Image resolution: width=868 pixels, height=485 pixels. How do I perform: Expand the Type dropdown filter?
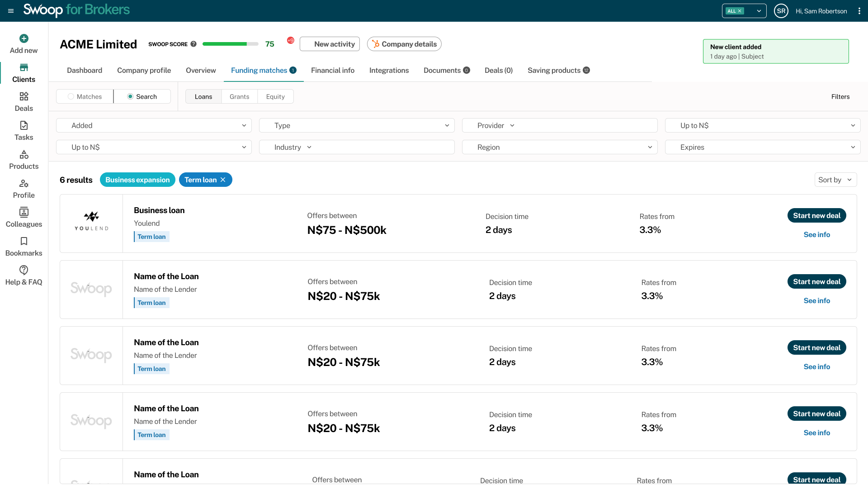pyautogui.click(x=357, y=125)
